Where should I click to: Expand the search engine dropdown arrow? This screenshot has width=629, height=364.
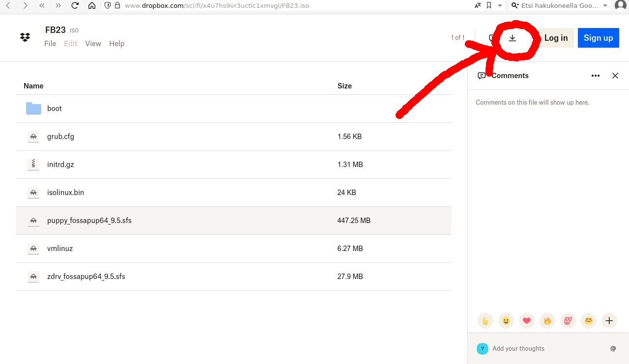pos(604,6)
